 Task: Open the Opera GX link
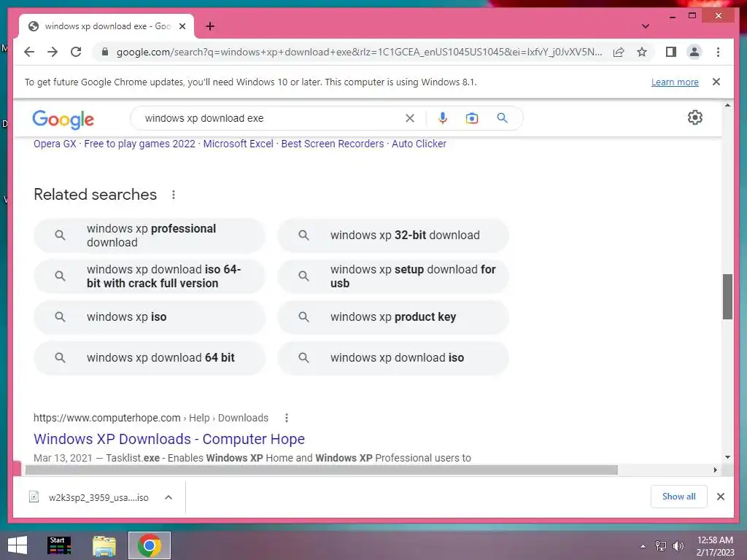55,144
